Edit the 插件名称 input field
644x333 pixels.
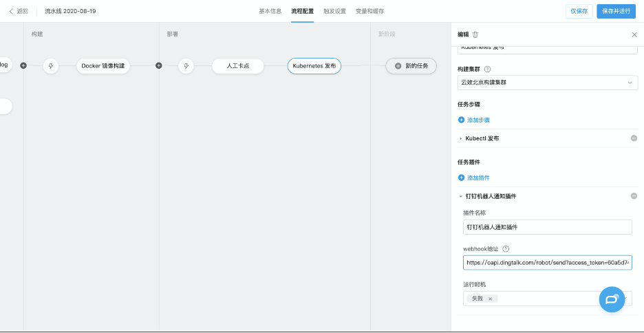coord(548,226)
